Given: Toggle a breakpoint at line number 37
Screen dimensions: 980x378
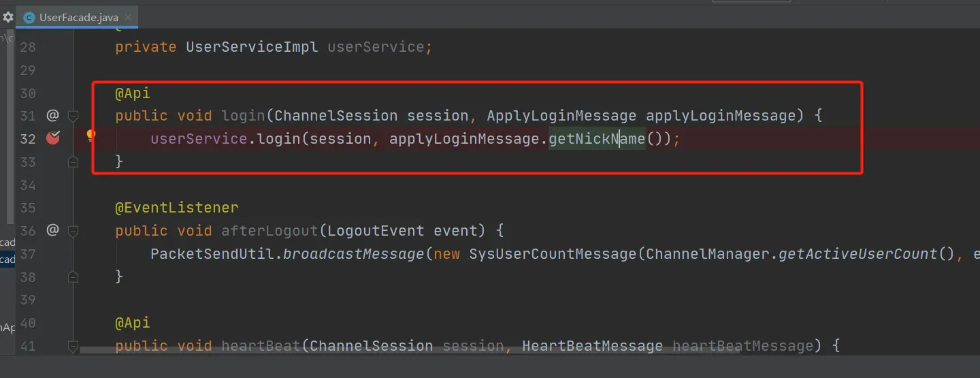Looking at the screenshot, I should pyautogui.click(x=27, y=254).
